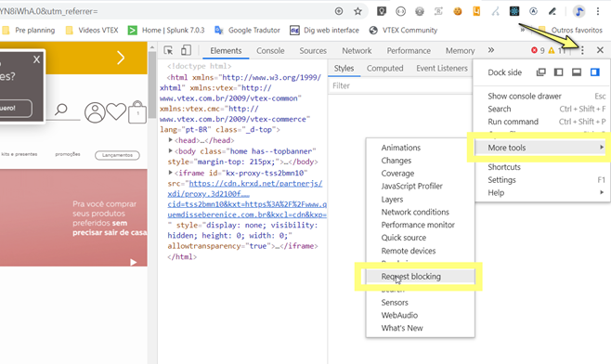
Task: Select Layers from More tools
Action: point(420,199)
